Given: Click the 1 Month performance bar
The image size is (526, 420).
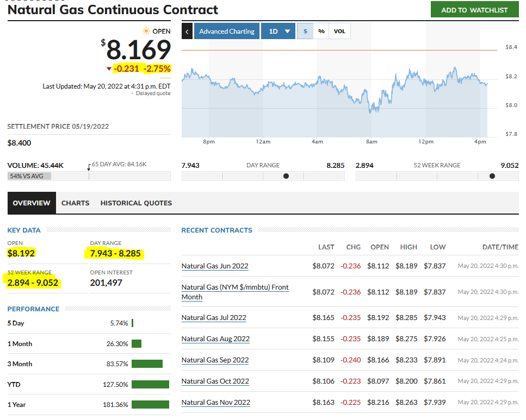Looking at the screenshot, I should [137, 343].
